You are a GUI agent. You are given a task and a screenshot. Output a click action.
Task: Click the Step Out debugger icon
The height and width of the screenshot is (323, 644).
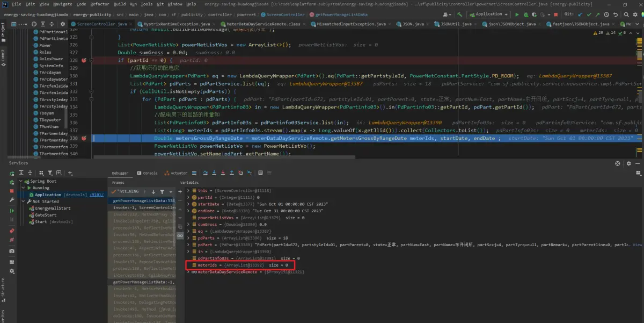232,173
